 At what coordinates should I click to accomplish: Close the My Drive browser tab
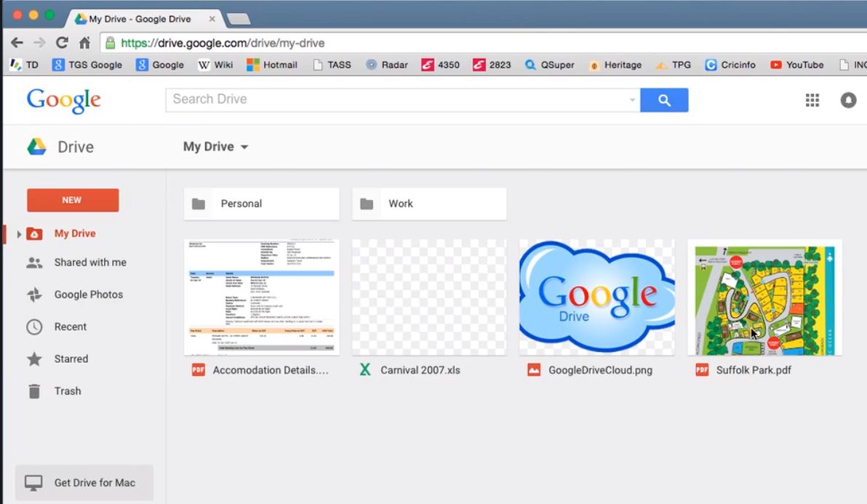click(212, 19)
